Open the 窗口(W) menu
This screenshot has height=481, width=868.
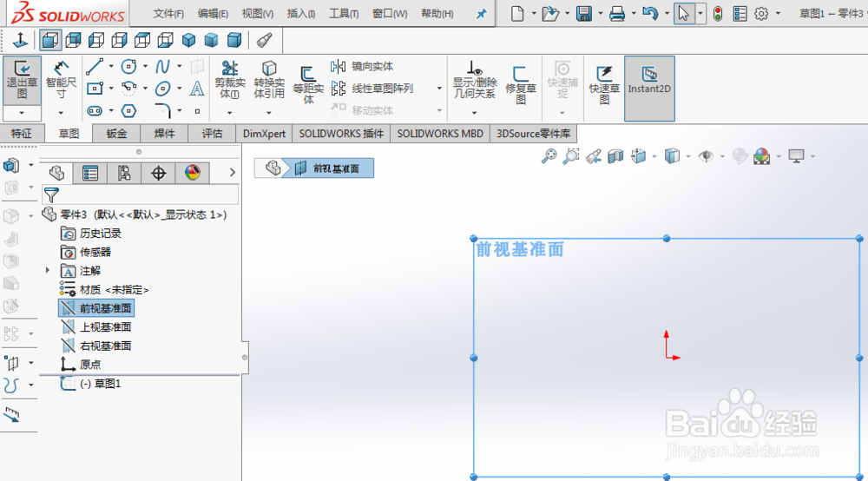[390, 13]
